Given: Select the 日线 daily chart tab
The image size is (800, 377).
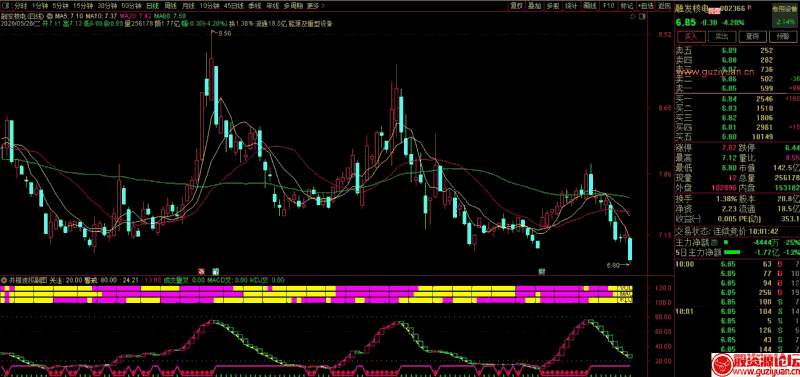Looking at the screenshot, I should pos(152,6).
